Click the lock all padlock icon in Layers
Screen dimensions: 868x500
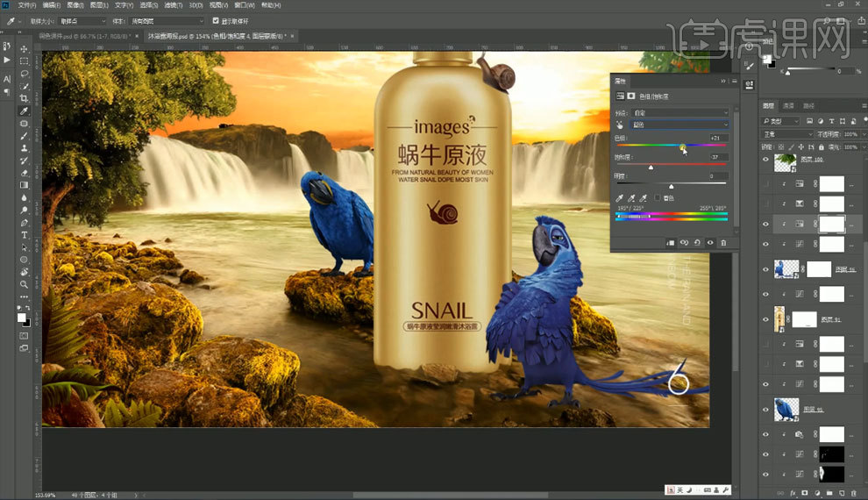tap(821, 147)
